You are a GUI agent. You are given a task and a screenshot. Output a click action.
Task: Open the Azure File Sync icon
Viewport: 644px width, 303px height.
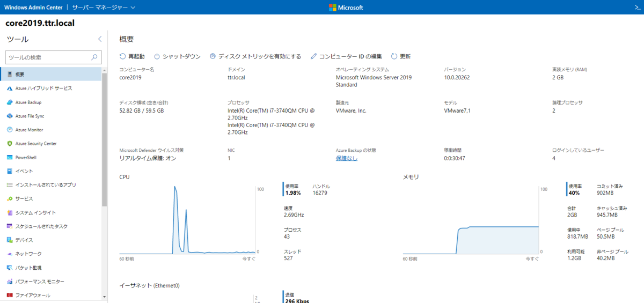tap(10, 116)
